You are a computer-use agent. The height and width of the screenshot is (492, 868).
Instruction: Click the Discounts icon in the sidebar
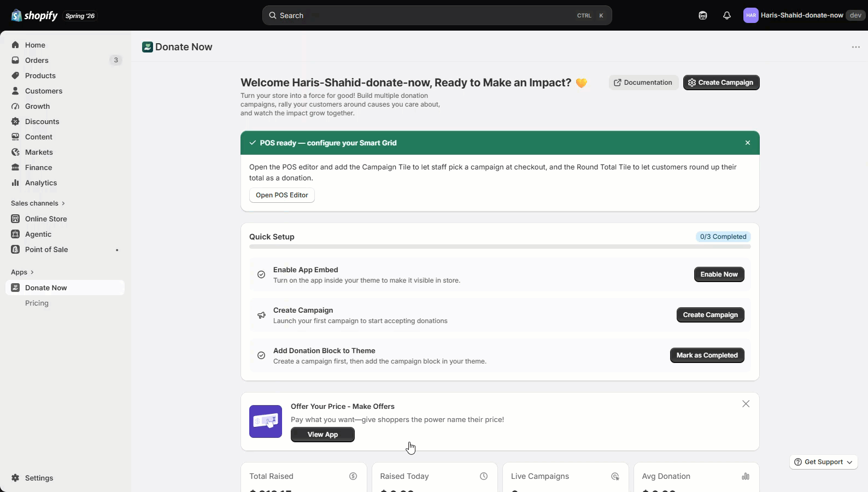15,121
